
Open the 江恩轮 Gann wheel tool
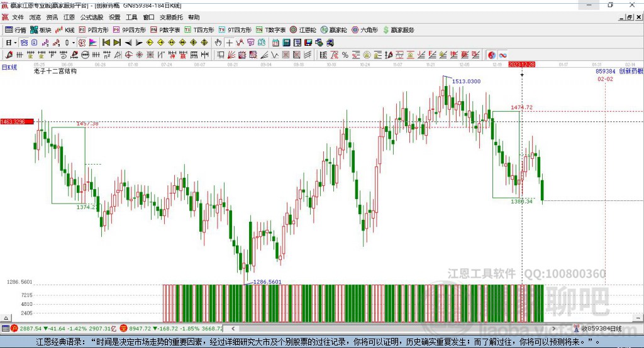pyautogui.click(x=303, y=30)
